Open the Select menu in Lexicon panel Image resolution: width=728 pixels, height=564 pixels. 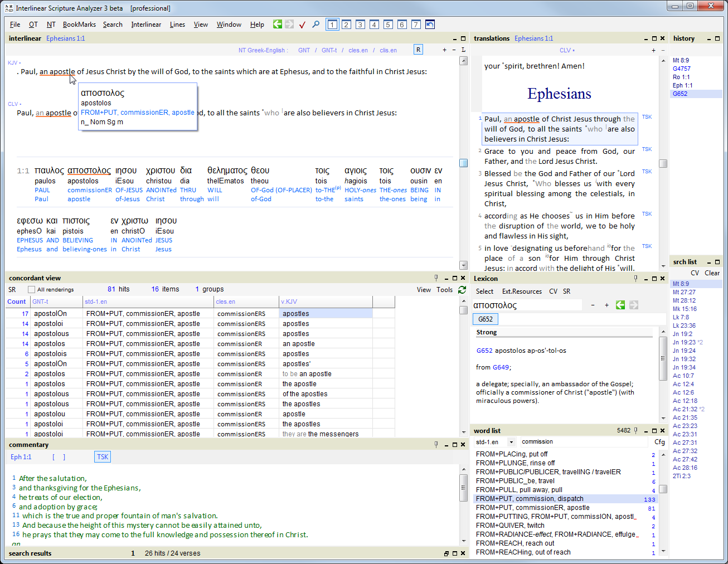(x=484, y=291)
